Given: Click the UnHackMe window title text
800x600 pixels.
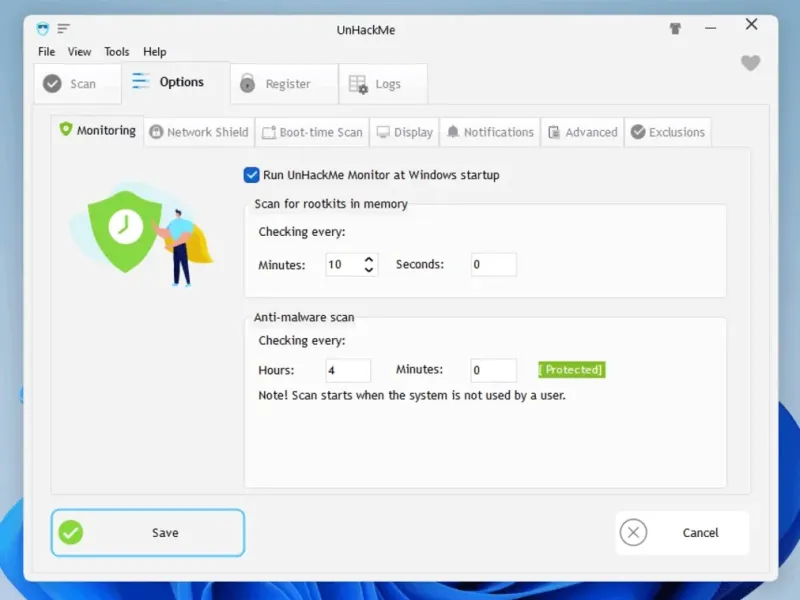Looking at the screenshot, I should coord(366,30).
